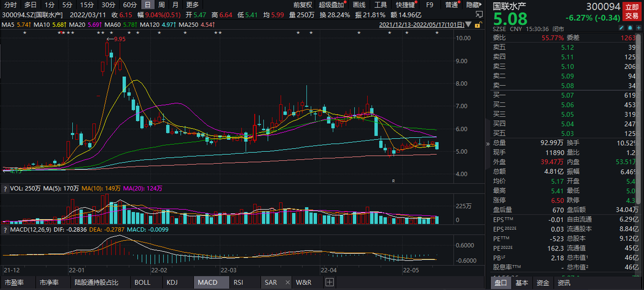Close the SAR indicator tab with X

coord(287,282)
